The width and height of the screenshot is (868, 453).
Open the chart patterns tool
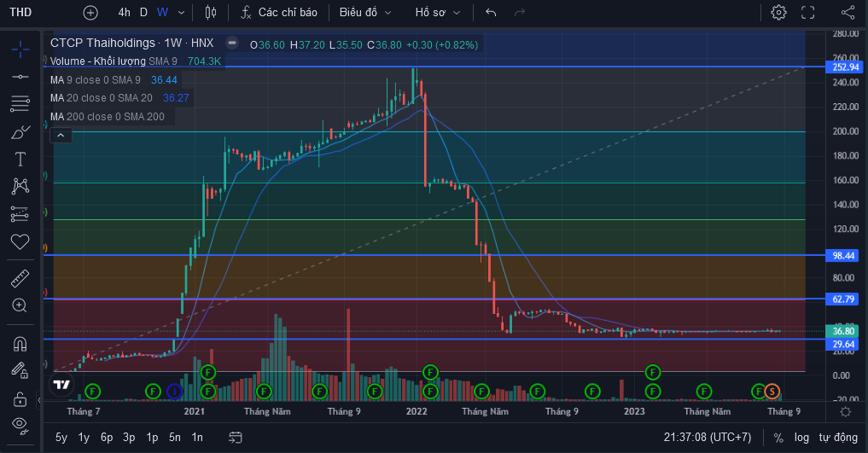[20, 186]
